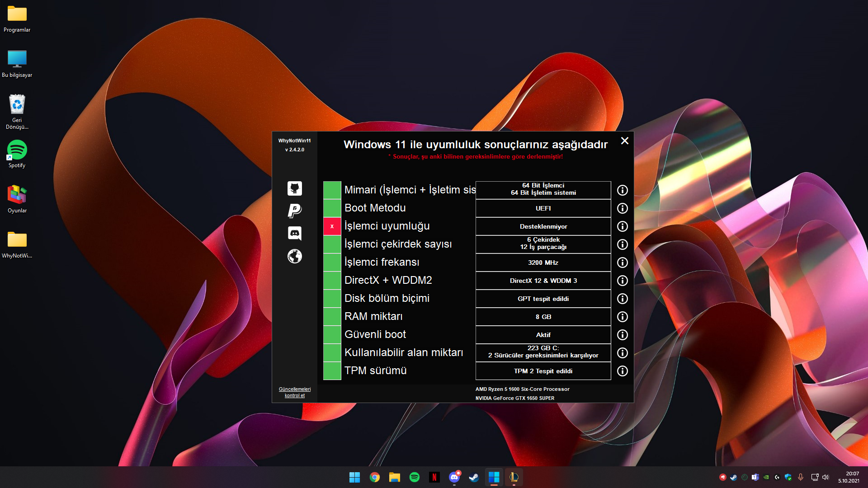Screen dimensions: 868x488
Task: Click the Windows Security shield tray icon
Action: pyautogui.click(x=788, y=477)
